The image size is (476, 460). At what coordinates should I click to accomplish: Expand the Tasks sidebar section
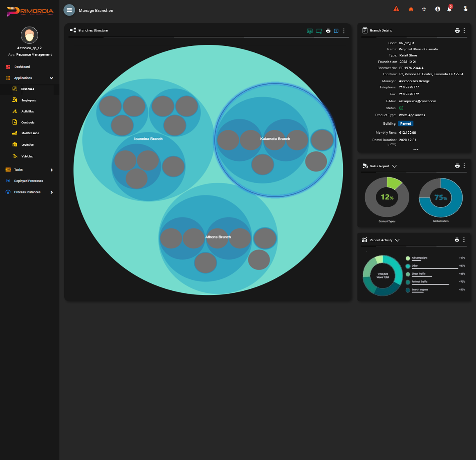click(52, 170)
